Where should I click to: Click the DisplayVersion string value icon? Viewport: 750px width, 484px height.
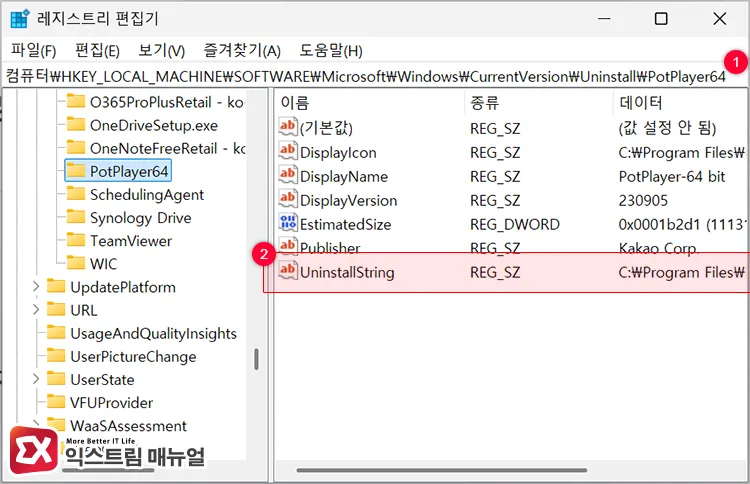tap(288, 198)
